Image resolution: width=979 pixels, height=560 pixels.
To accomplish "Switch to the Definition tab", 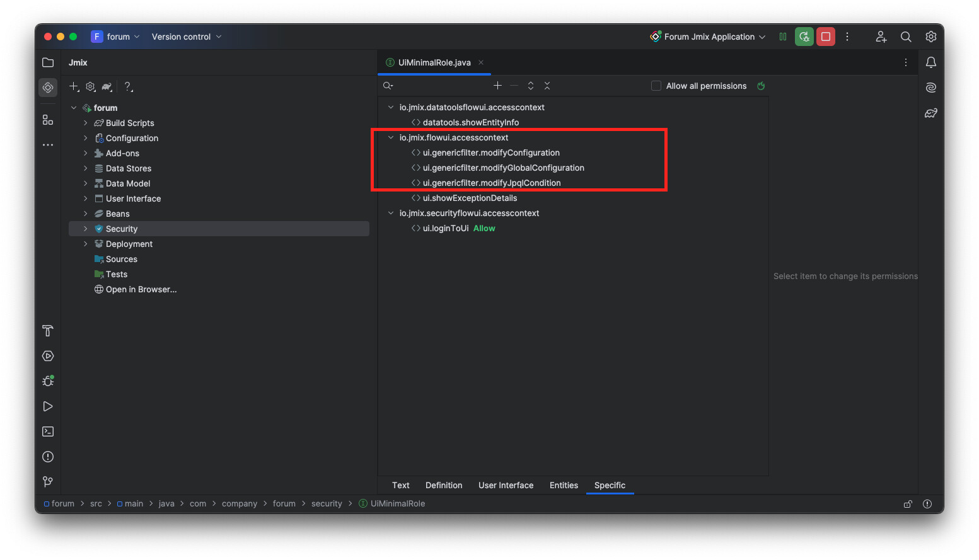I will coord(444,485).
